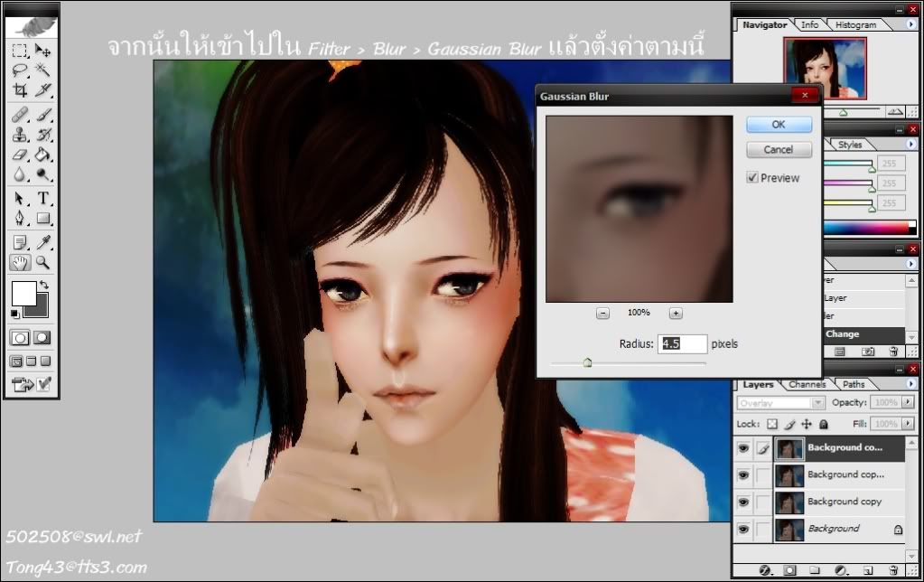Select the Hand tool
Image resolution: width=924 pixels, height=582 pixels.
tap(20, 262)
